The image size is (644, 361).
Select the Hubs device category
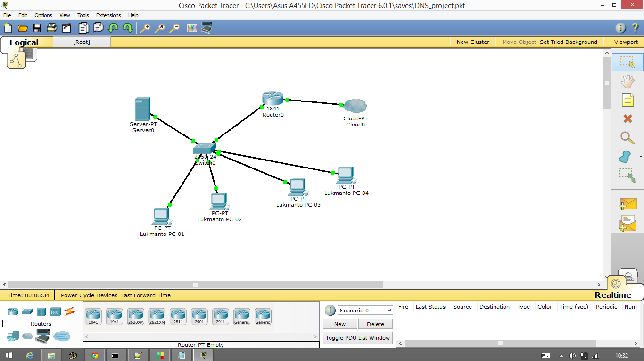[41, 311]
